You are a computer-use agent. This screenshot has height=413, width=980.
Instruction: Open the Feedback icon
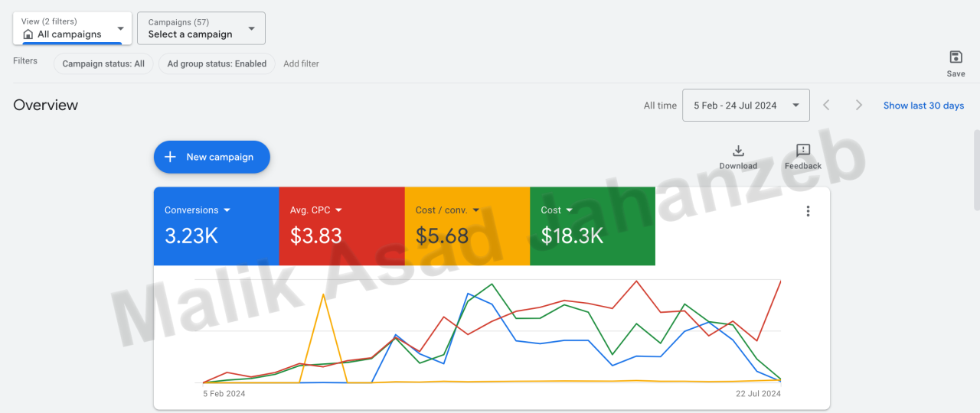pos(802,151)
